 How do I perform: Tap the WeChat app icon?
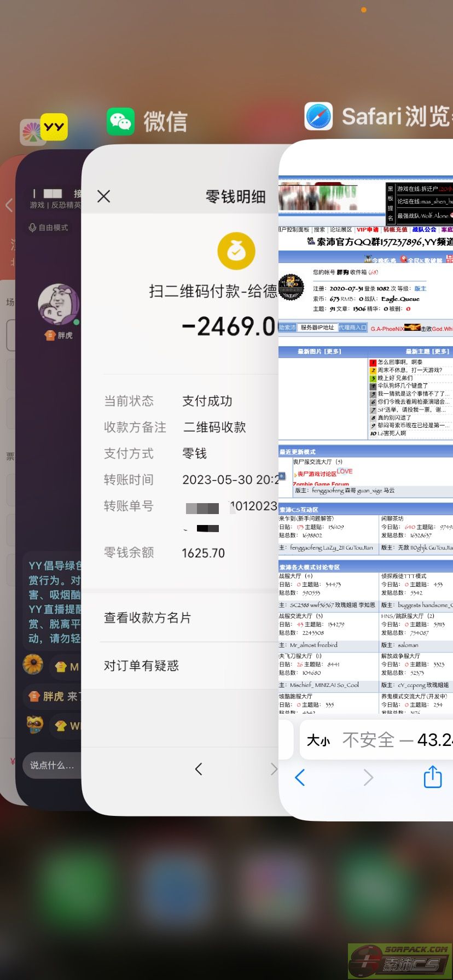(x=120, y=121)
